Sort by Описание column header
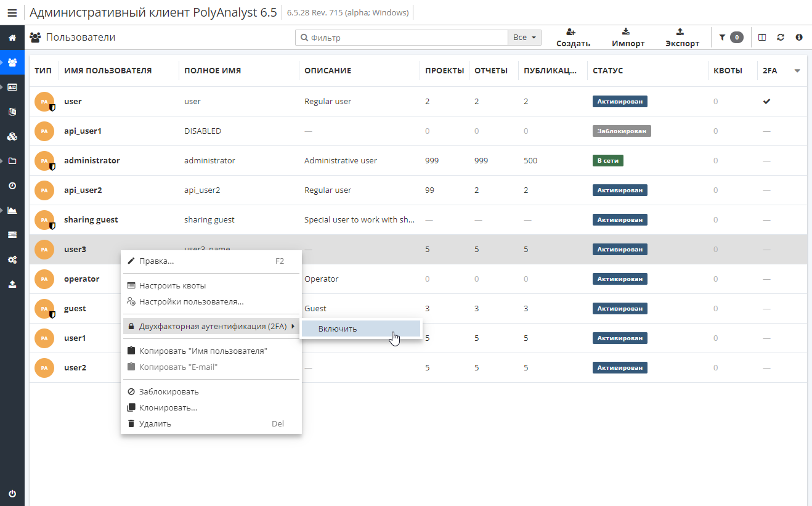The height and width of the screenshot is (506, 812). pyautogui.click(x=328, y=71)
